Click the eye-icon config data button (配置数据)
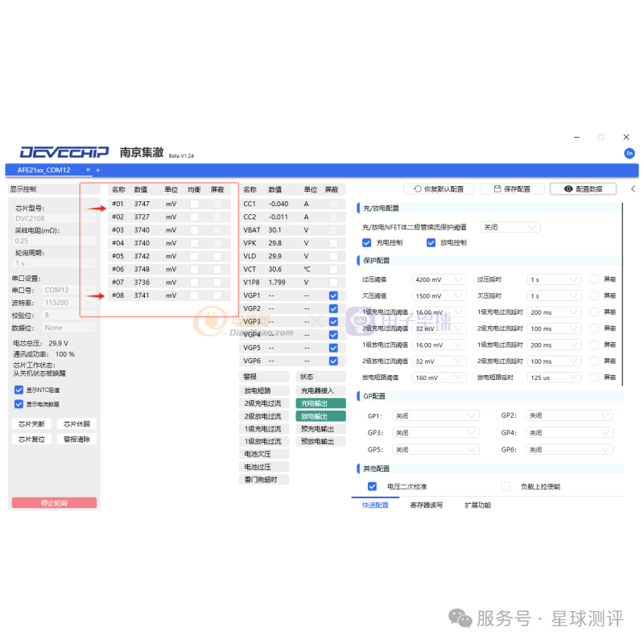 coord(583,189)
